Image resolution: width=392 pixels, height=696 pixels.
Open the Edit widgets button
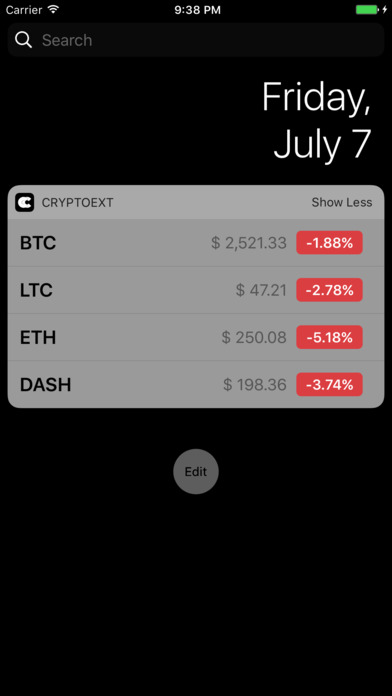[x=196, y=471]
